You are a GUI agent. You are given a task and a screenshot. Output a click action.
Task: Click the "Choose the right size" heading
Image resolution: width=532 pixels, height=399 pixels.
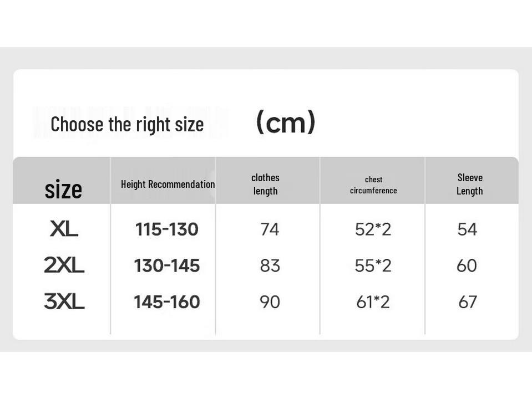(x=127, y=124)
